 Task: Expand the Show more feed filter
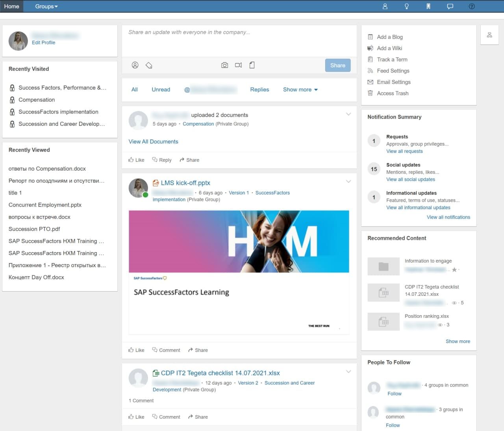pos(300,90)
